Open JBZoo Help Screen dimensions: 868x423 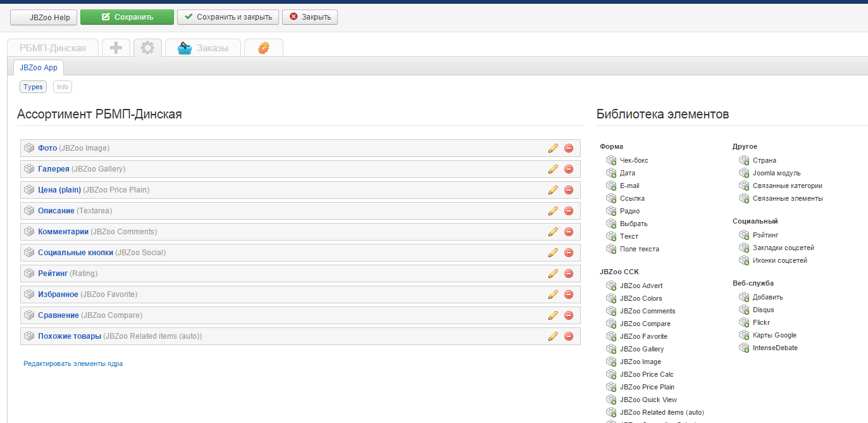coord(44,17)
